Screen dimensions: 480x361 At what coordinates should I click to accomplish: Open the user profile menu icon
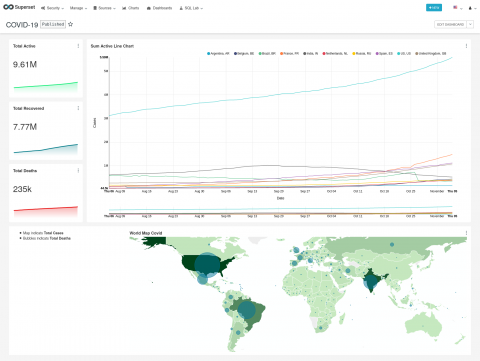point(472,8)
